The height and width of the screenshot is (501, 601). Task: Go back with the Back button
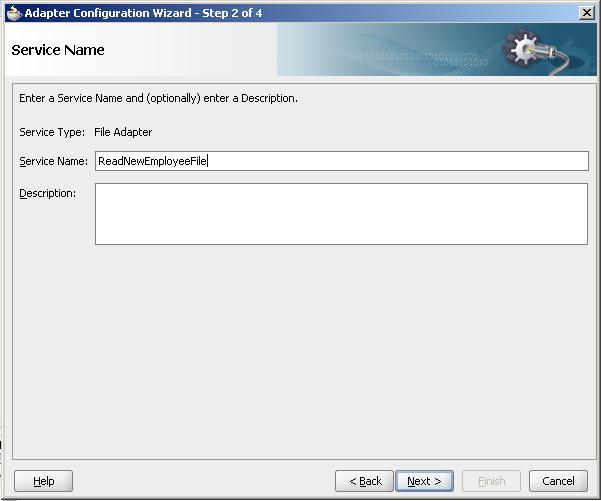364,481
